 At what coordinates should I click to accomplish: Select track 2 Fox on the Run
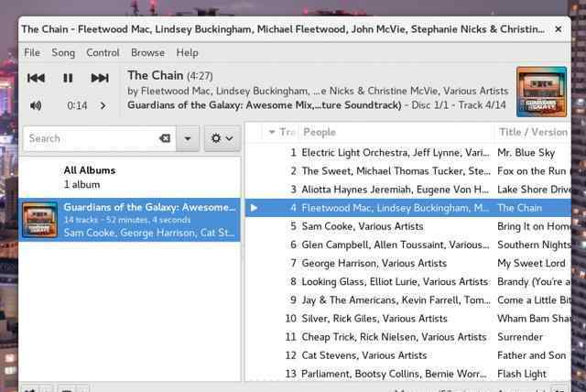point(408,171)
